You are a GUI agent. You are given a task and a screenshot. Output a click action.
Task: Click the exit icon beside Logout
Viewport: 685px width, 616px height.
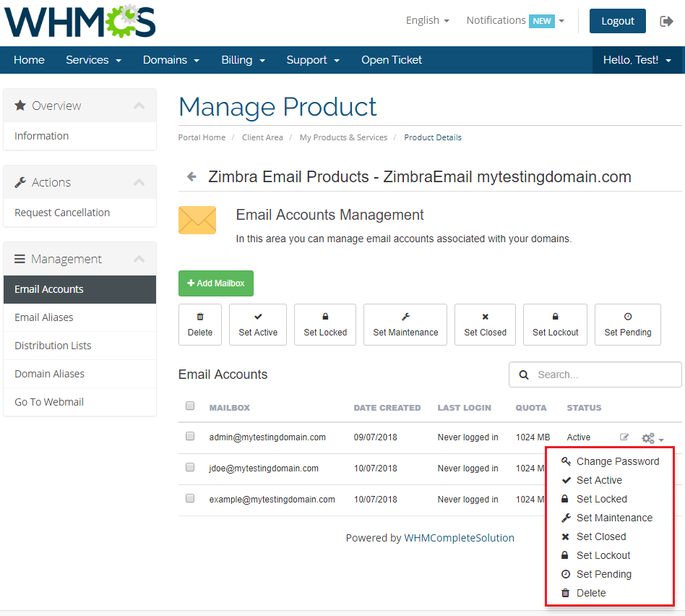click(666, 21)
